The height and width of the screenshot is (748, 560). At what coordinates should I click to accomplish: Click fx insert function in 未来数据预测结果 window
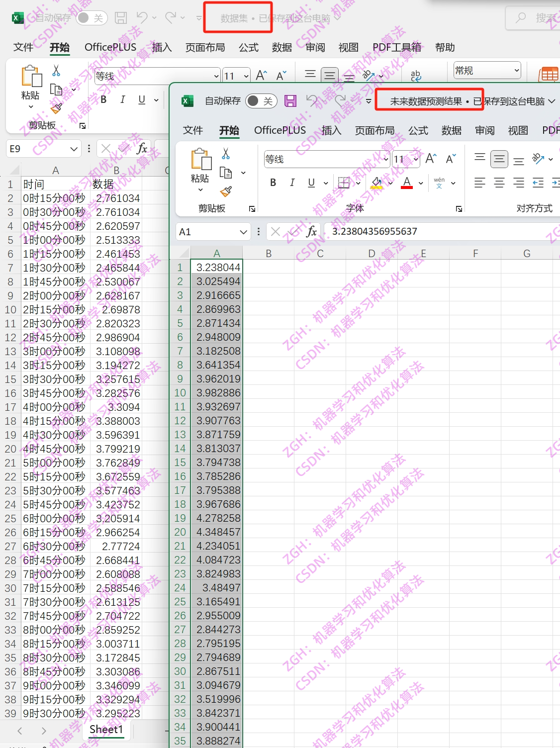(311, 231)
